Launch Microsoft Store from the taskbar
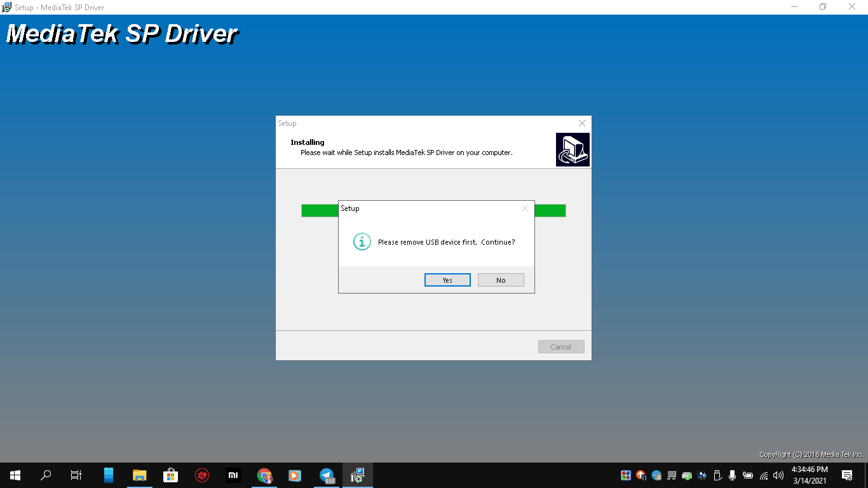This screenshot has height=488, width=868. 171,475
